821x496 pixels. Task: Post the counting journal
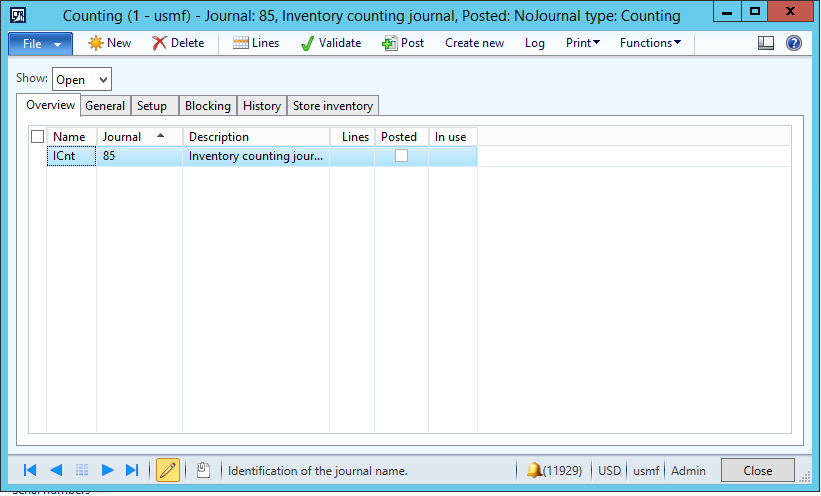coord(390,43)
